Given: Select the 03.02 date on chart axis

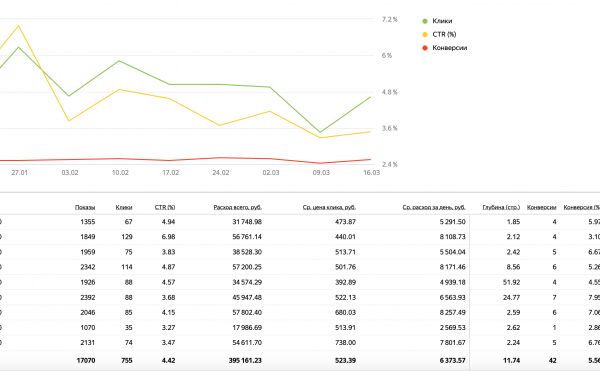Looking at the screenshot, I should [x=70, y=173].
